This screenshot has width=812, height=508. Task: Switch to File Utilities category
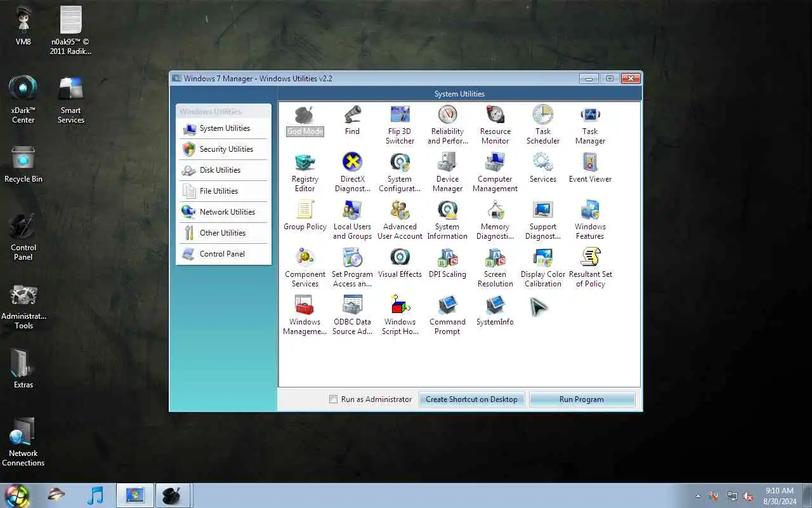click(223, 191)
